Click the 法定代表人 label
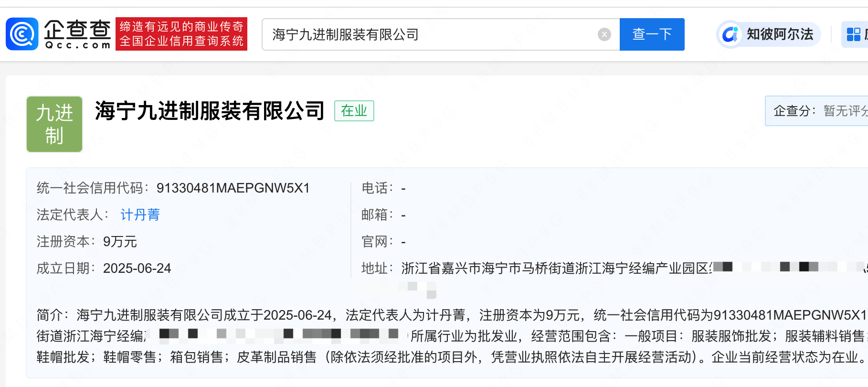 [x=73, y=215]
